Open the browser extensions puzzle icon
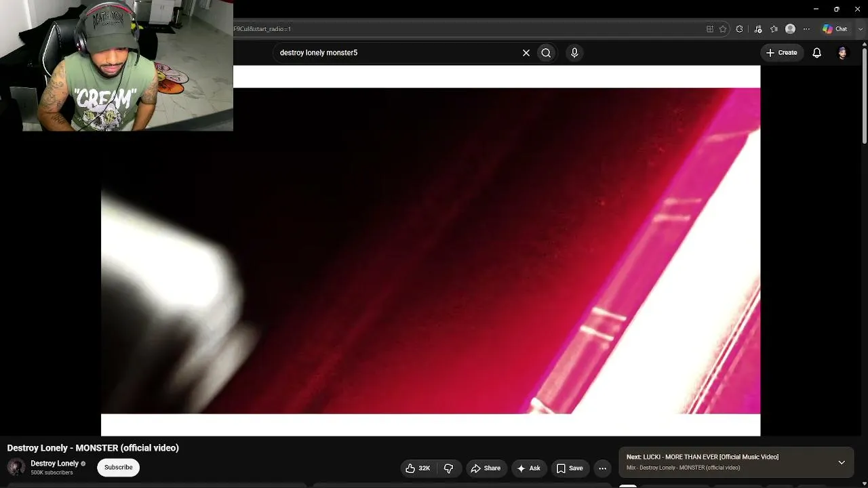 (739, 29)
